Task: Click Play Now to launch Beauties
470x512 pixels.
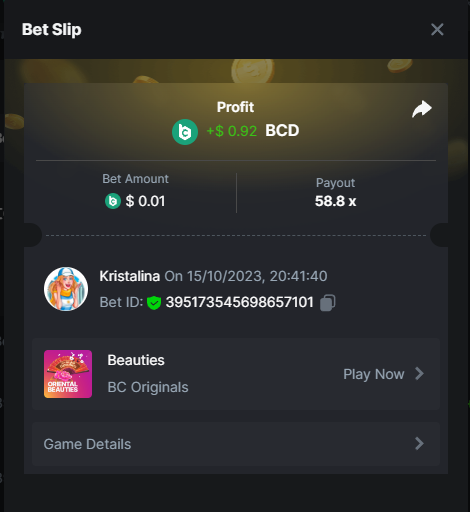Action: point(374,374)
